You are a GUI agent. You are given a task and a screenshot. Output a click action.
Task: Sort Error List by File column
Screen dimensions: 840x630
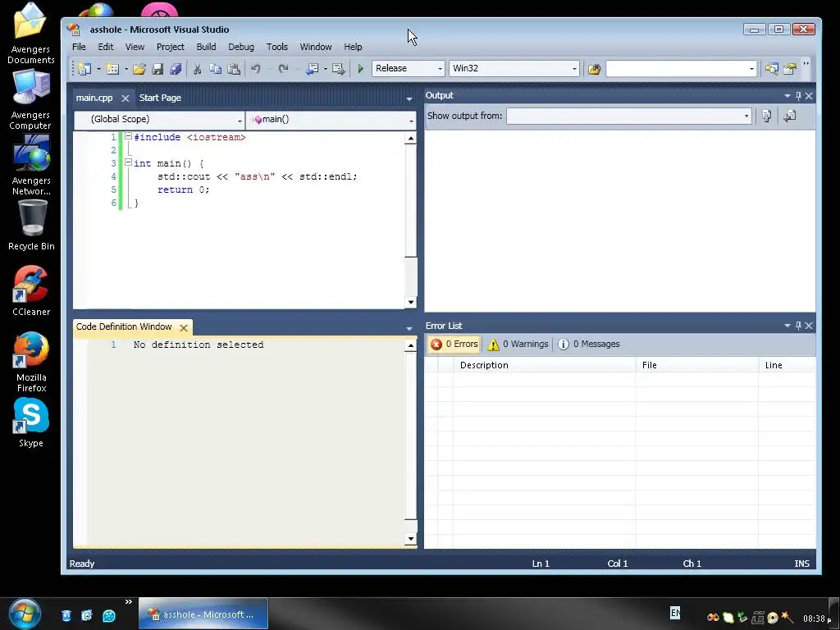point(697,365)
